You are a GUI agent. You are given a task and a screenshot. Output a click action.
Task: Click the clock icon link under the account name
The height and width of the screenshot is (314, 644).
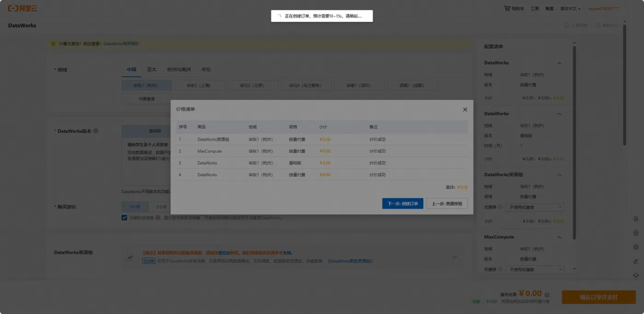[x=608, y=25]
